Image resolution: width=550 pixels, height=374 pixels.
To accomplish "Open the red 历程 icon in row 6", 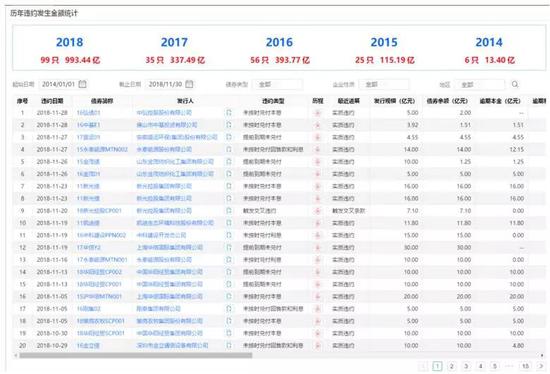I will click(x=317, y=174).
